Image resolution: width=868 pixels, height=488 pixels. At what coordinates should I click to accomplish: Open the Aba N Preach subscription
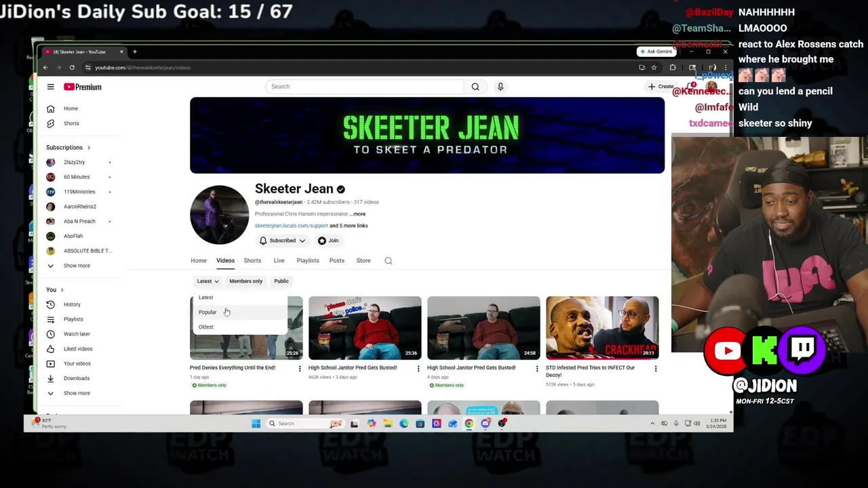click(x=80, y=221)
